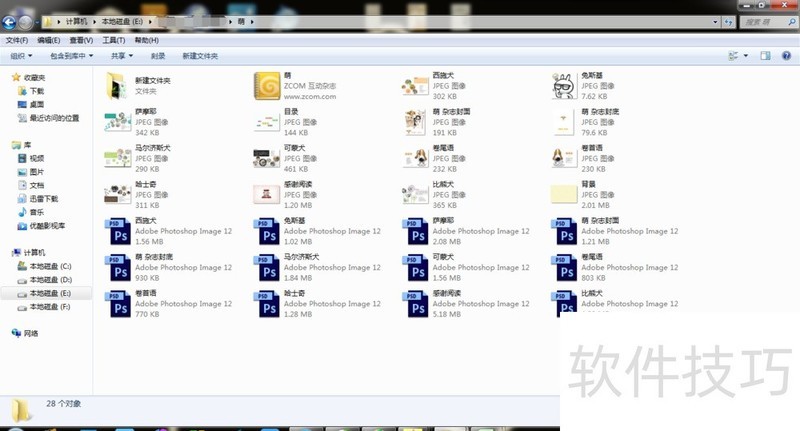The width and height of the screenshot is (800, 431).
Task: Toggle the preview pane icon
Action: [766, 56]
